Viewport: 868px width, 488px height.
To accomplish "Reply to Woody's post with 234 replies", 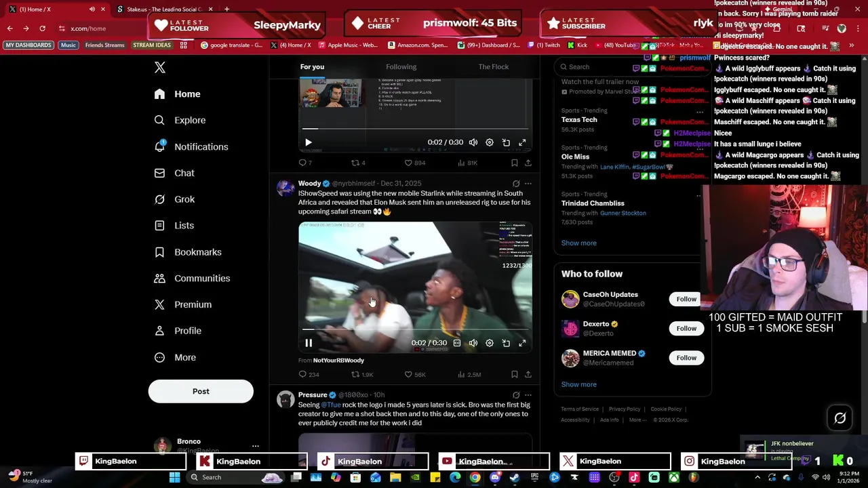I will [x=309, y=374].
